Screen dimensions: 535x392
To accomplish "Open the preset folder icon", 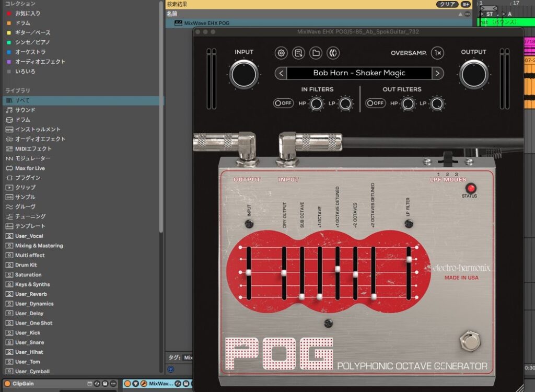I will click(316, 53).
